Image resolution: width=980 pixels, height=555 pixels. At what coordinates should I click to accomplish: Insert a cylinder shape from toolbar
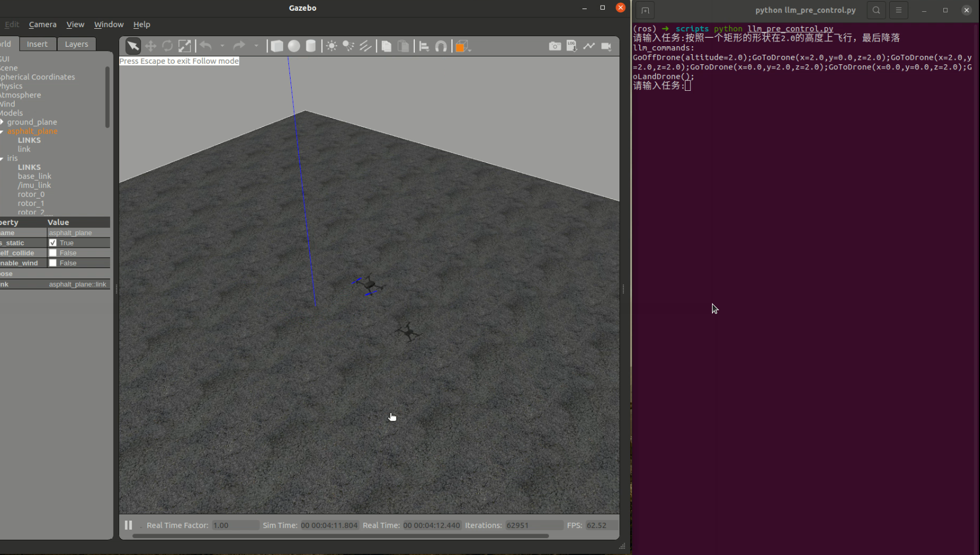[311, 46]
